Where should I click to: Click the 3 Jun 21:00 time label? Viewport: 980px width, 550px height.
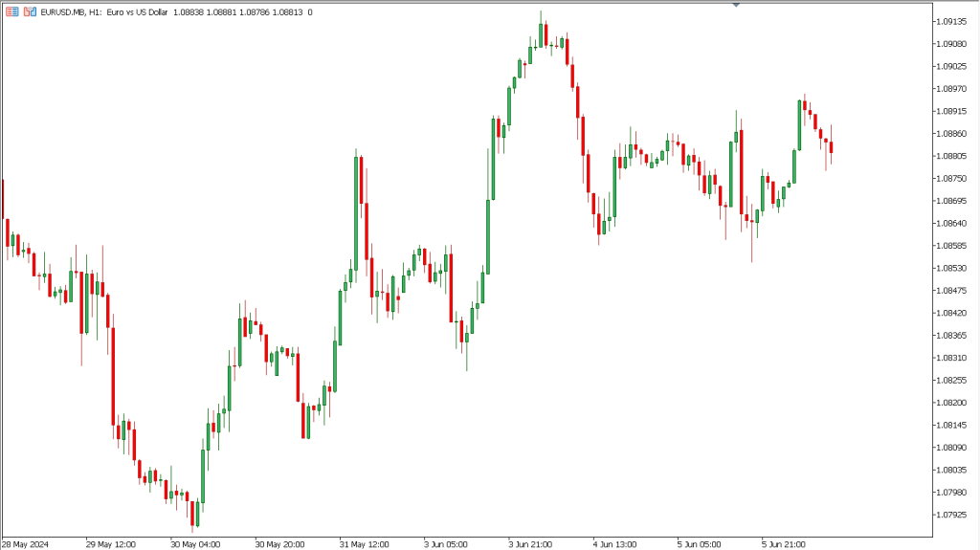530,544
